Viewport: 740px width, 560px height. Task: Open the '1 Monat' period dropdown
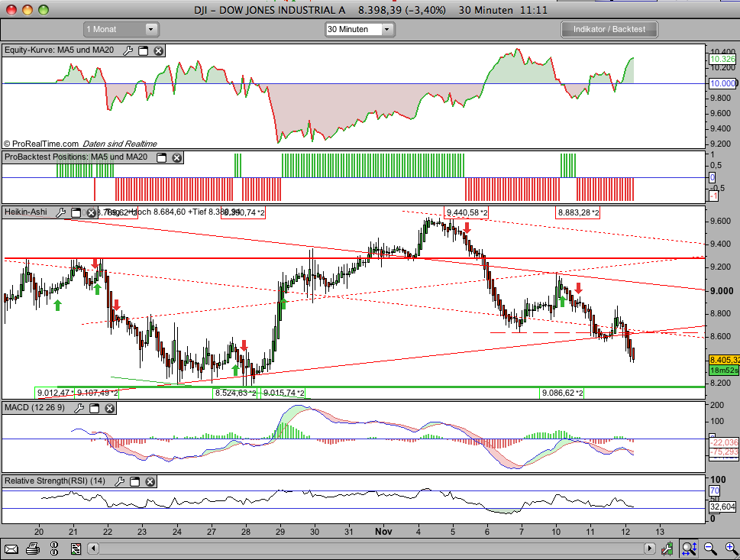pyautogui.click(x=121, y=29)
